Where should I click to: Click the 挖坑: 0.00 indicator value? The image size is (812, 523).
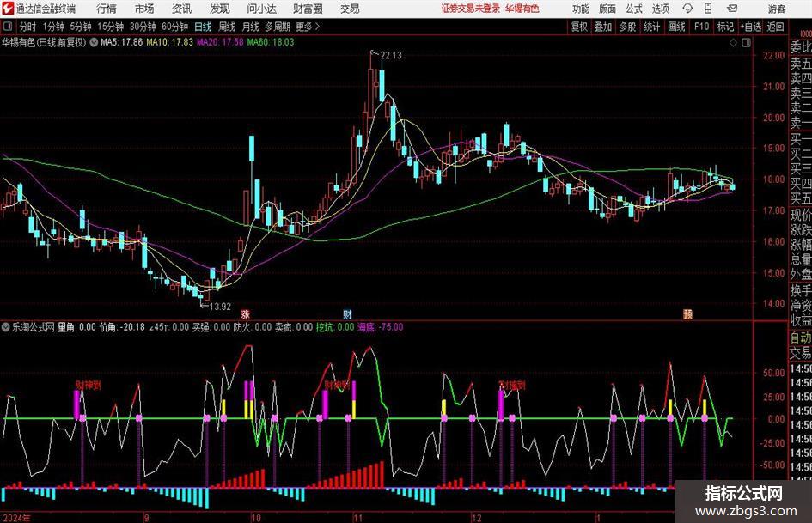(335, 327)
